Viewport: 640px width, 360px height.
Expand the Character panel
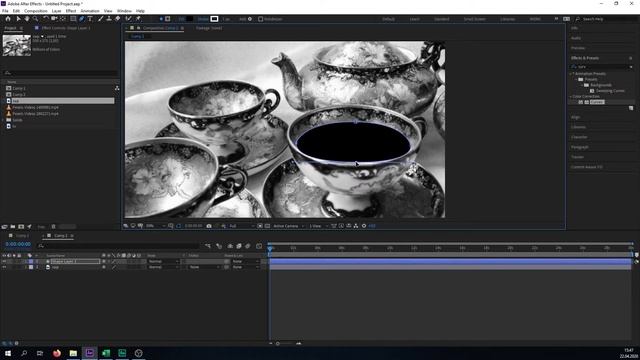coord(579,137)
